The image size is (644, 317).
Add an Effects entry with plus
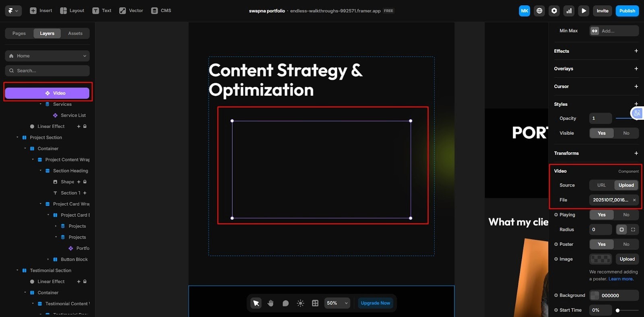[x=636, y=51]
